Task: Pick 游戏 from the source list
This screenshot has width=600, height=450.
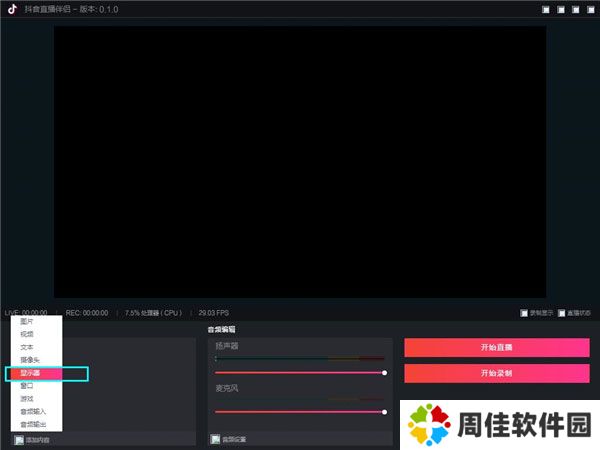Action: pyautogui.click(x=27, y=398)
